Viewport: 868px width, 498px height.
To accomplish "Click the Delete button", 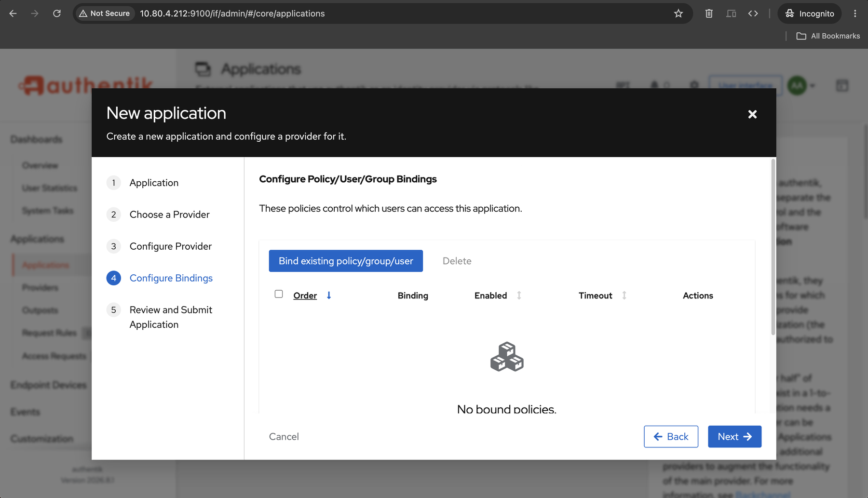I will click(457, 261).
